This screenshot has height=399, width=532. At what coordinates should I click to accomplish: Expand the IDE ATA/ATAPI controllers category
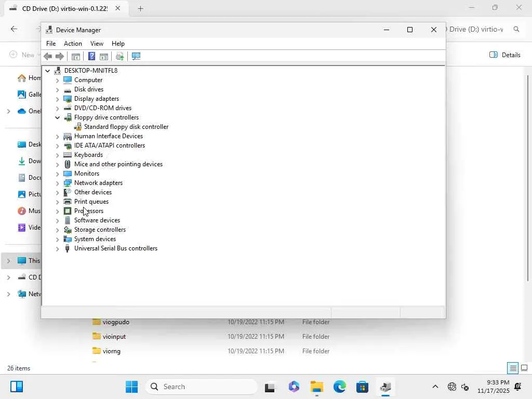tap(57, 146)
